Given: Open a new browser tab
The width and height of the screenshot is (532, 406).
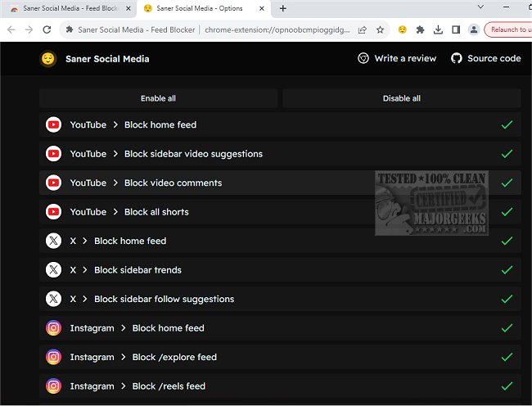Looking at the screenshot, I should [x=282, y=8].
